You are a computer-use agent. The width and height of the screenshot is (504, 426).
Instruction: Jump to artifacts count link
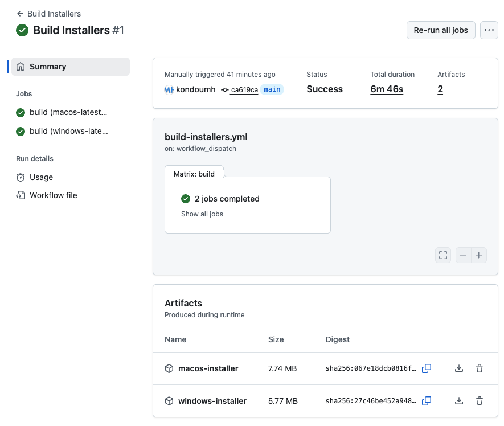click(440, 89)
